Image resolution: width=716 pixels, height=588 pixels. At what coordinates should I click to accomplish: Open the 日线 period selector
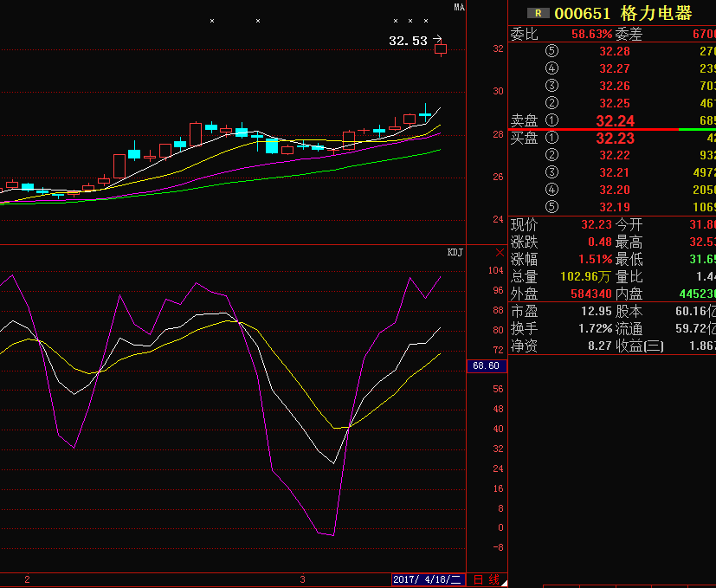pyautogui.click(x=487, y=579)
